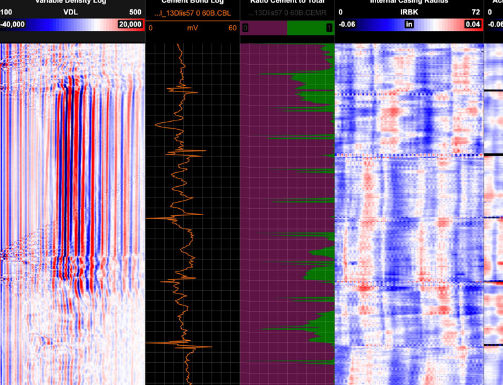Click the 0.04 IRBK scale maximum value
This screenshot has width=503, height=385.
(x=473, y=24)
